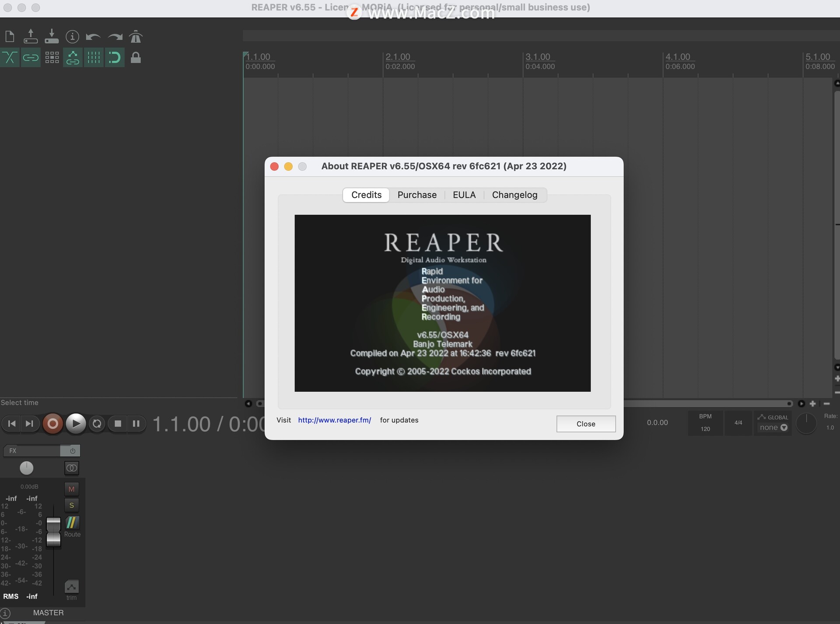Toggle snap magnet icon
840x624 pixels.
[x=115, y=57]
